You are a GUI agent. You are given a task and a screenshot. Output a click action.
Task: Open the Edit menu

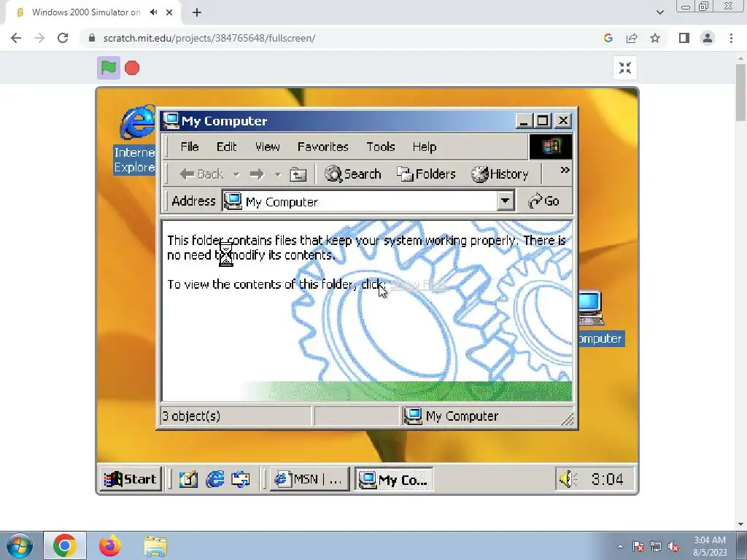226,147
